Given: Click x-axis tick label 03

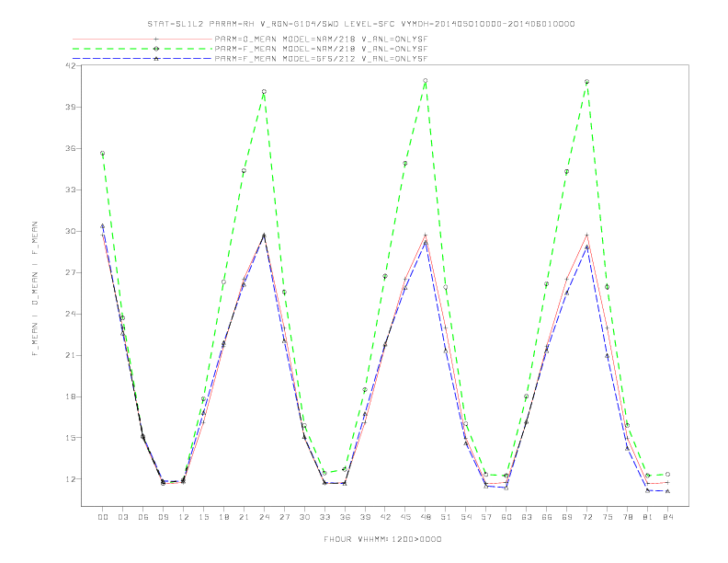Looking at the screenshot, I should 122,517.
